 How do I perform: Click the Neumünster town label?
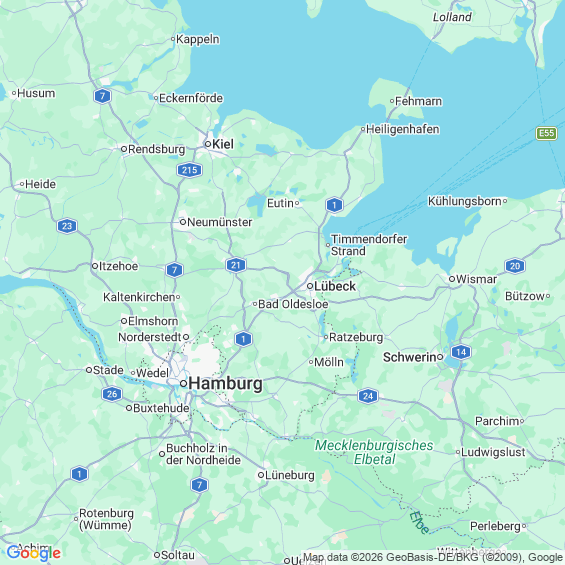coord(220,222)
